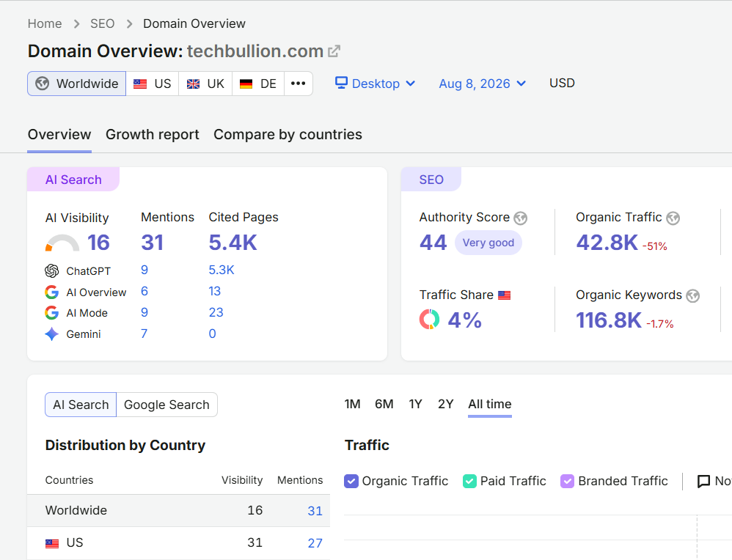Click the US flag icon in region selector
Screen dimensions: 732x560
[x=140, y=84]
